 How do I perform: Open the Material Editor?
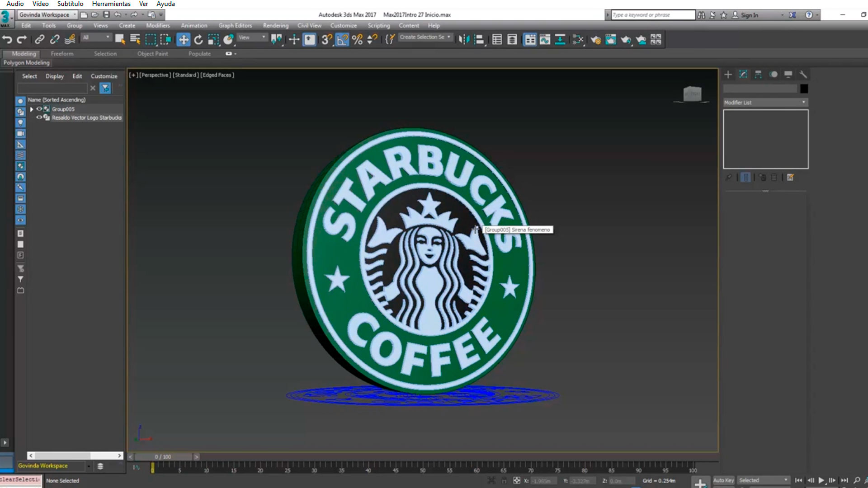point(578,40)
